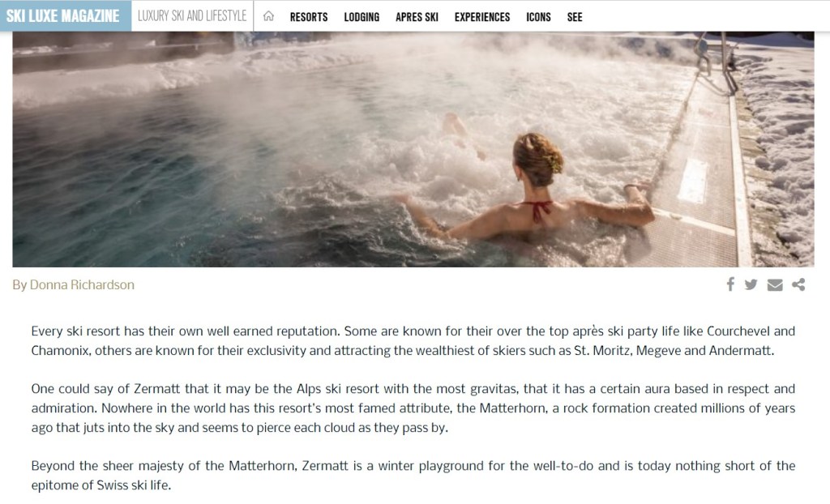The height and width of the screenshot is (504, 830).
Task: Click the Ski Luxe Magazine logo
Action: (x=66, y=16)
